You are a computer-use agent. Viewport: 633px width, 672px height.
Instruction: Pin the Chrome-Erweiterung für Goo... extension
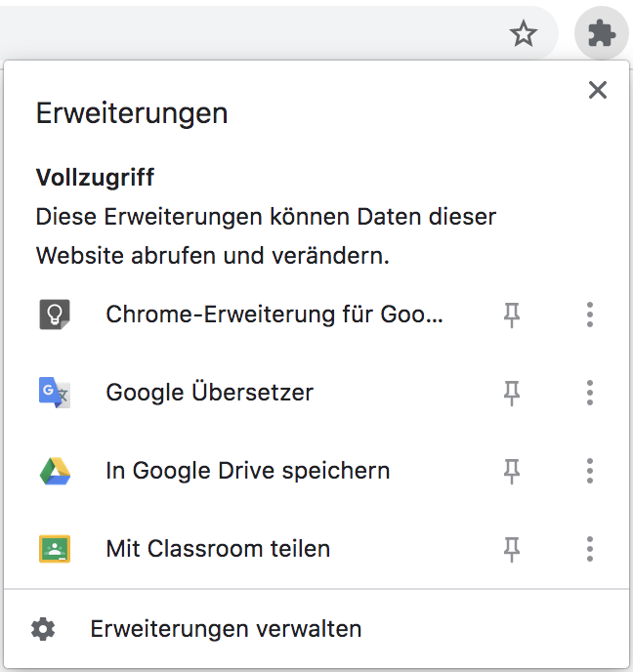(x=512, y=315)
